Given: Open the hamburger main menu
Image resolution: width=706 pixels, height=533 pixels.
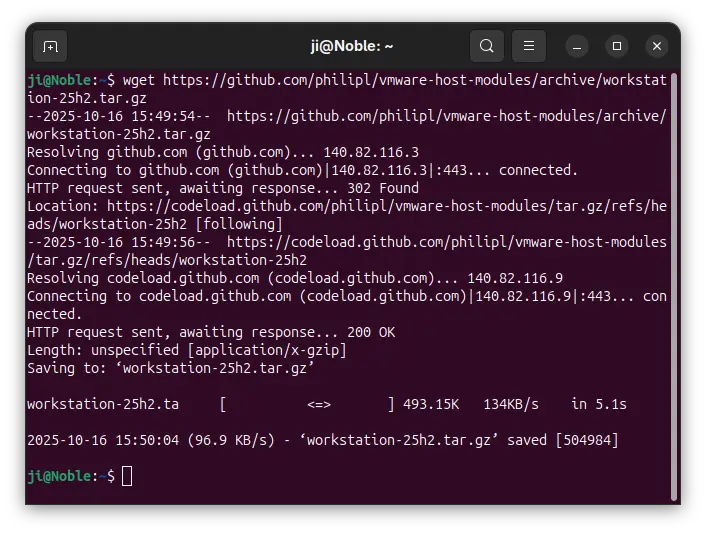Looking at the screenshot, I should pyautogui.click(x=529, y=46).
